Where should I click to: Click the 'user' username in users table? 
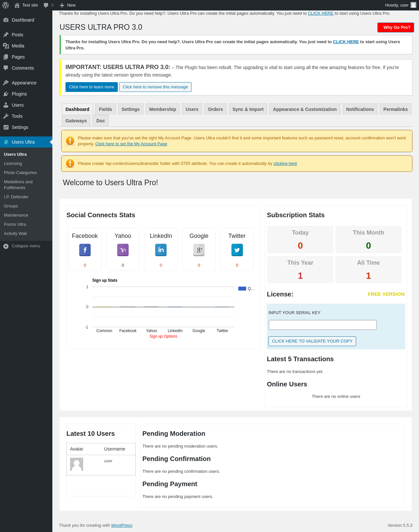pos(108,461)
